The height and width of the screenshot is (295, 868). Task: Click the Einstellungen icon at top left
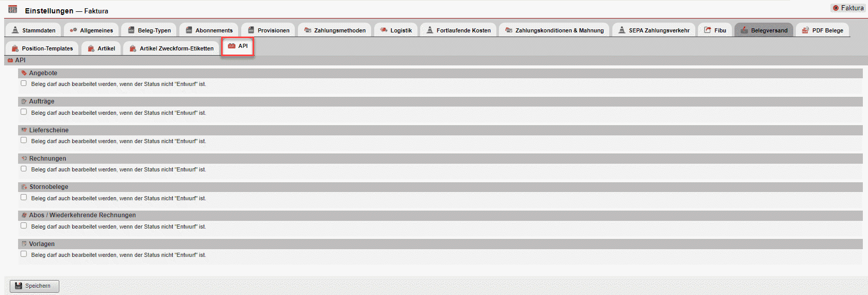13,9
